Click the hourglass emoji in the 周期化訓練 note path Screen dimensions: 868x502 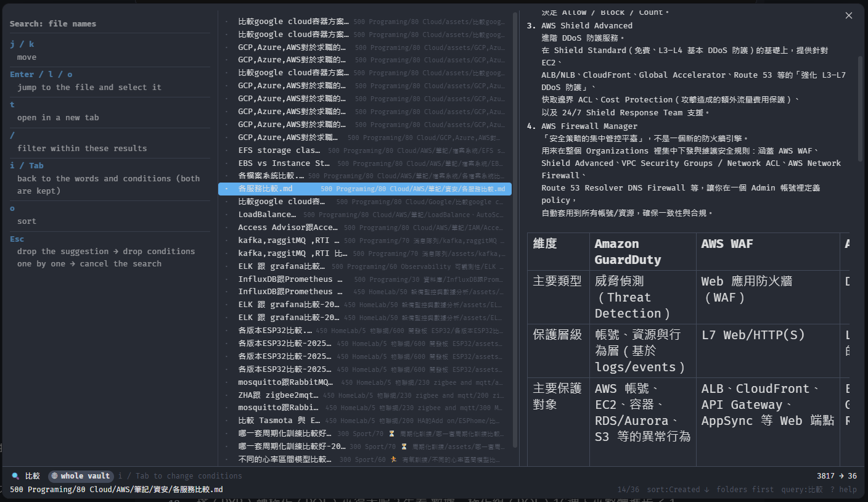pyautogui.click(x=391, y=434)
